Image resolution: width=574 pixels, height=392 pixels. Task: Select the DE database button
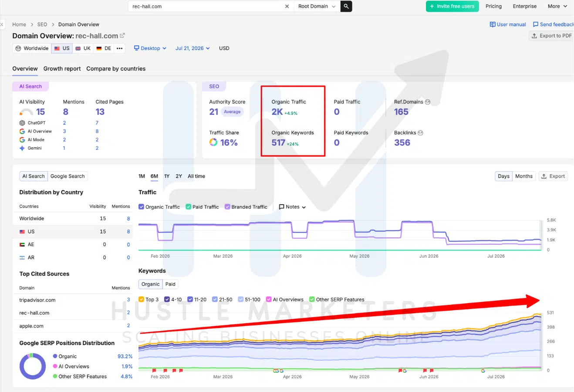click(104, 48)
